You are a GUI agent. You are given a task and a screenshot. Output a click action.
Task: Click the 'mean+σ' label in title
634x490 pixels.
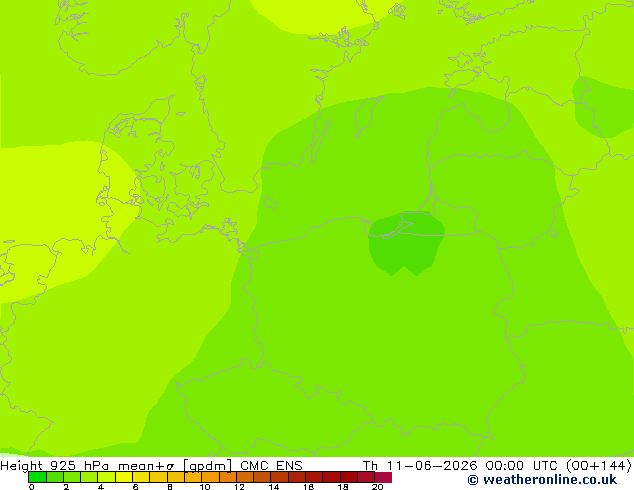(146, 466)
